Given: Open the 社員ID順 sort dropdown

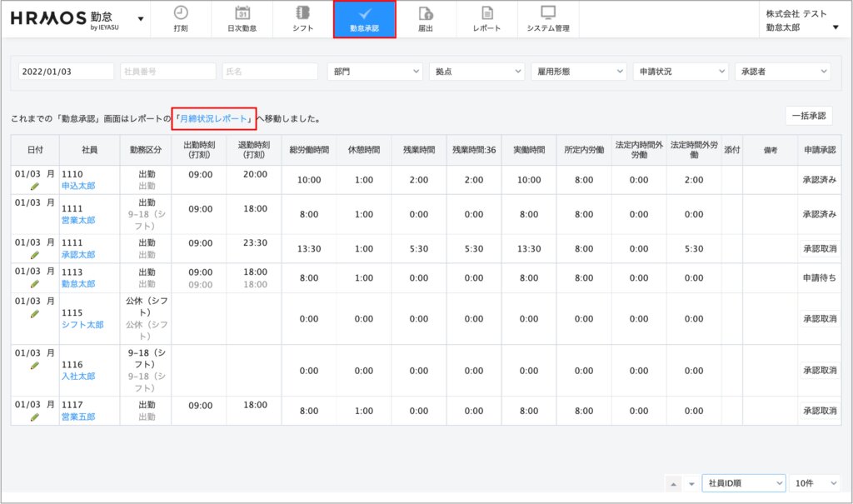Looking at the screenshot, I should point(744,483).
